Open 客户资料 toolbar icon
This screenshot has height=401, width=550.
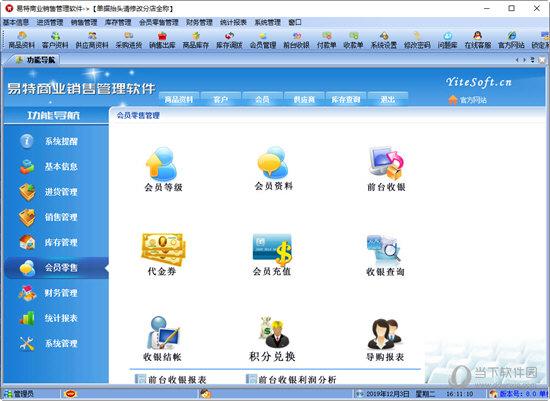click(55, 40)
